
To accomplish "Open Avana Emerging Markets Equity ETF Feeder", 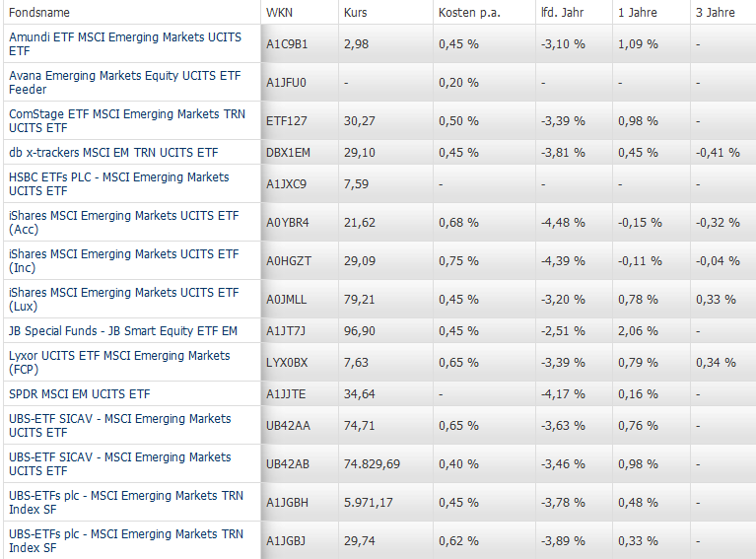I will pos(123,75).
